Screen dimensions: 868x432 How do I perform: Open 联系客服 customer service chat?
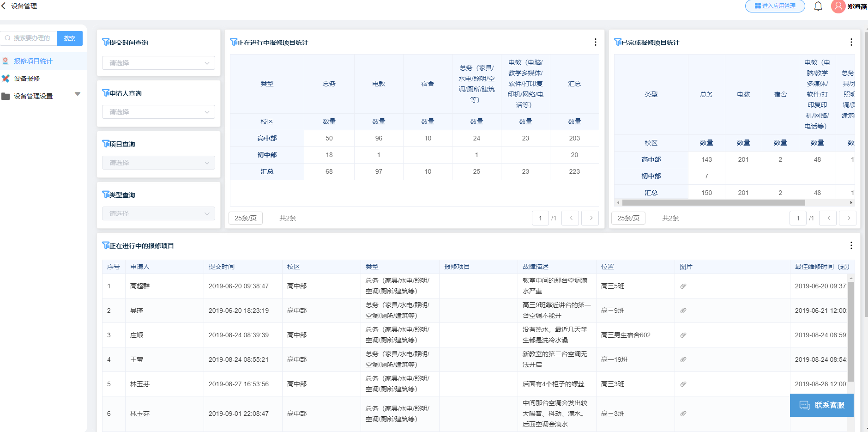tap(821, 405)
